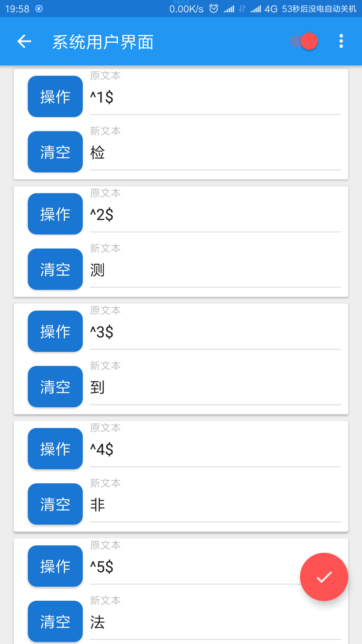Screen dimensions: 362x644
Task: Edit the new text field 测
Action: (215, 270)
